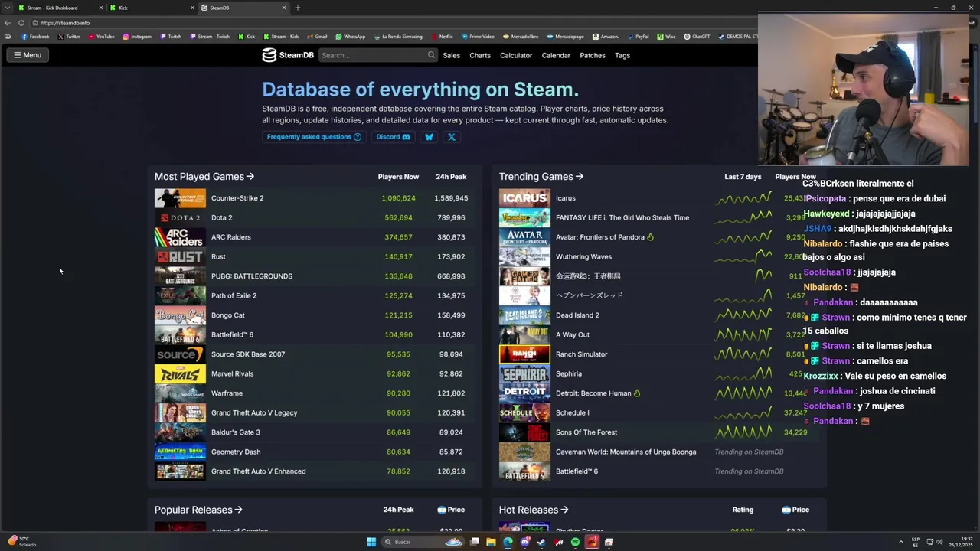Viewport: 980px width, 551px height.
Task: Open the YouTube bookmark
Action: tap(101, 37)
